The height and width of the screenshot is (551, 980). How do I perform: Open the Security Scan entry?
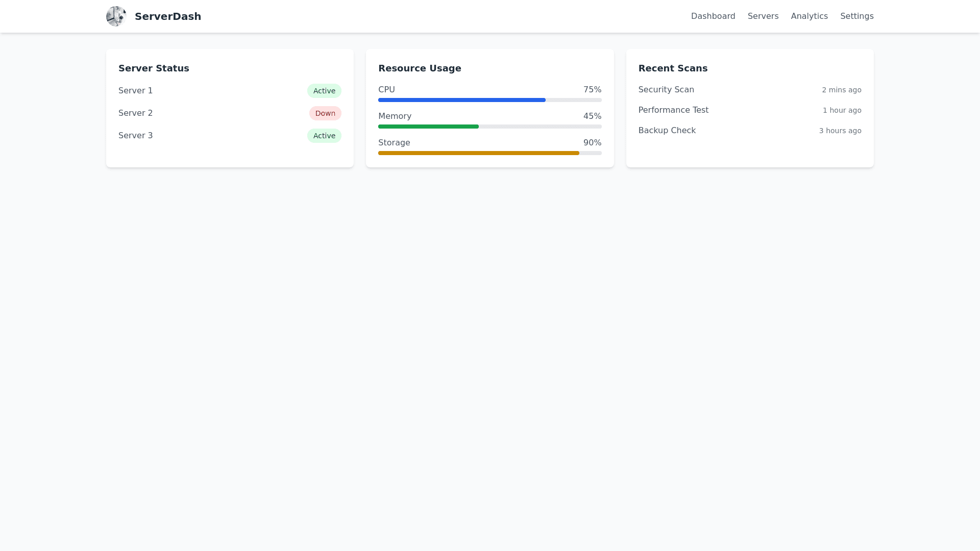pos(666,90)
